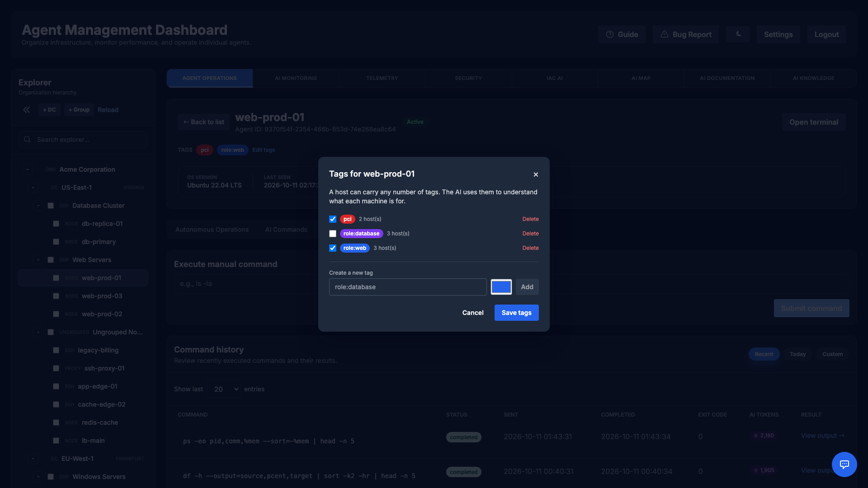Image resolution: width=868 pixels, height=488 pixels.
Task: Delete the pci tag
Action: (x=530, y=219)
